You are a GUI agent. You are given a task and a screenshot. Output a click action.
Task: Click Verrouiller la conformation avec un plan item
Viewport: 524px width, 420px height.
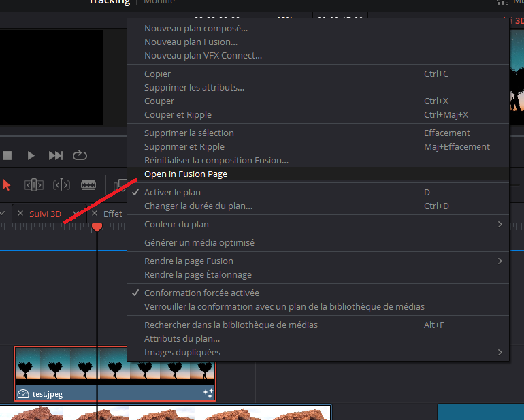(x=318, y=307)
